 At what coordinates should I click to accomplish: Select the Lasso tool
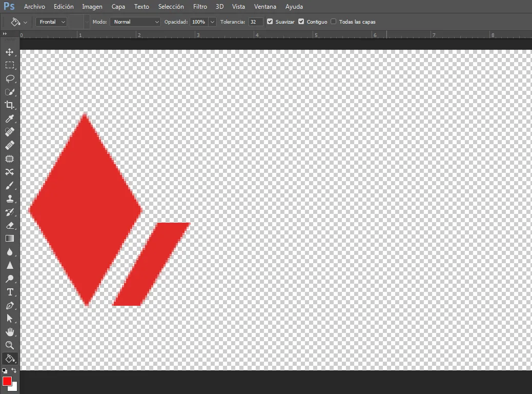tap(10, 78)
